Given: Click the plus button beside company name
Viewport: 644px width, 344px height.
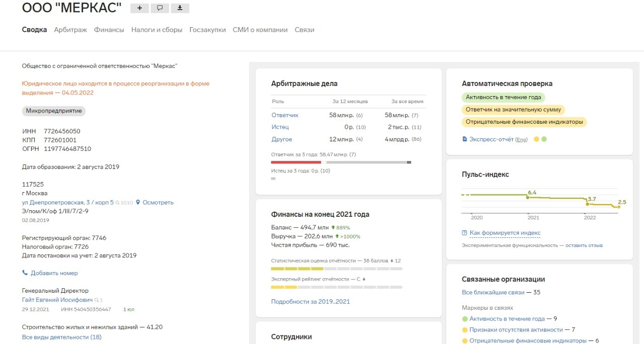Looking at the screenshot, I should (x=139, y=8).
